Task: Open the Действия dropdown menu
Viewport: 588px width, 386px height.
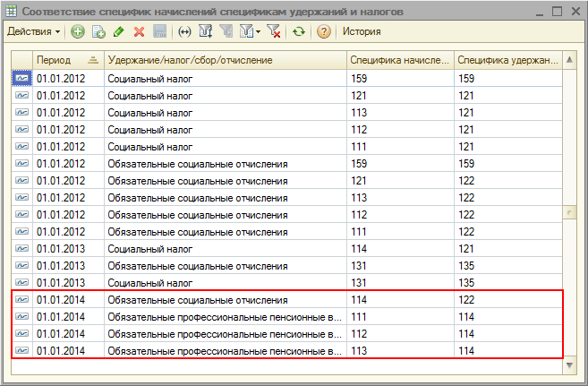Action: 34,31
